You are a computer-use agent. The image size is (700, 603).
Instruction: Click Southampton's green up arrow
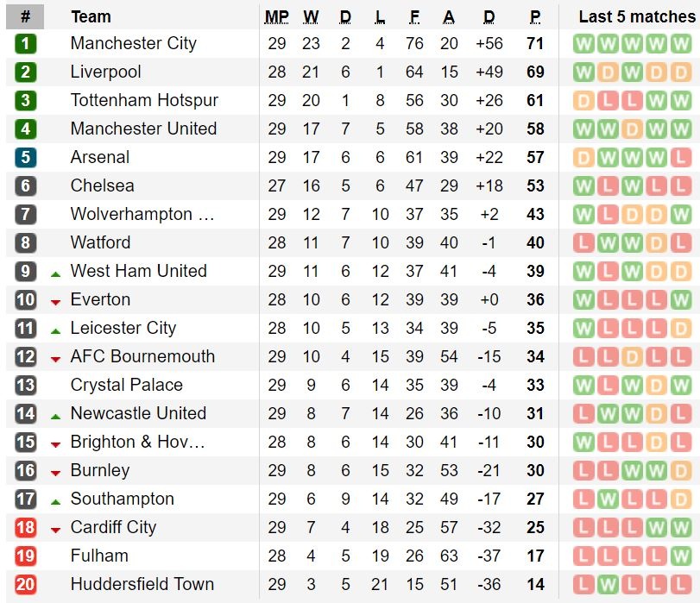[55, 500]
